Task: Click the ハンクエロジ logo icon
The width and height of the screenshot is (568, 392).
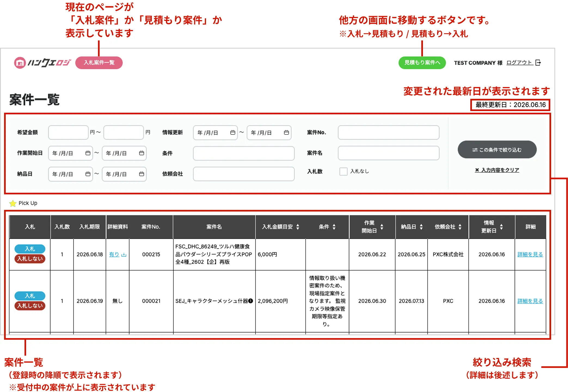Action: [20, 63]
